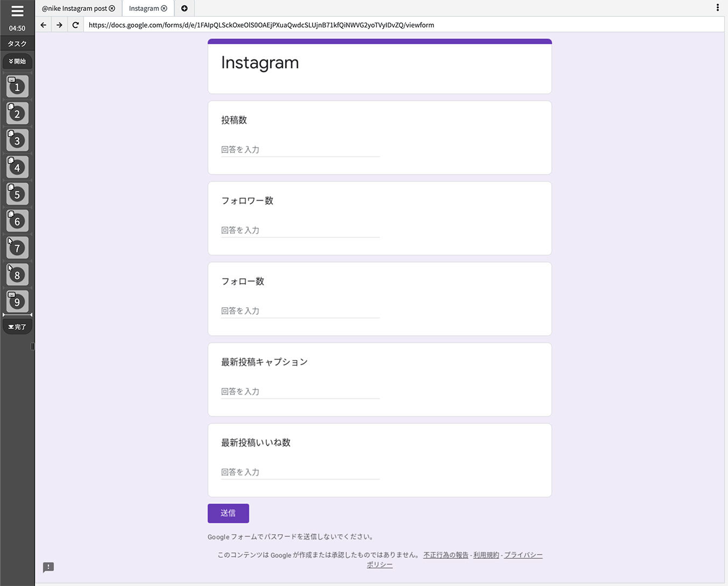Click the 投稿数 answer field
728x586 pixels.
299,149
